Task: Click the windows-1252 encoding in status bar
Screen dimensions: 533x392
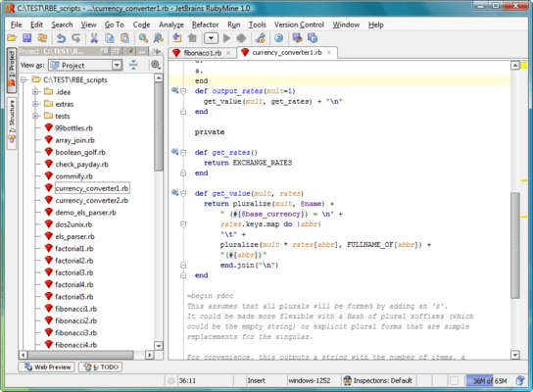Action: pyautogui.click(x=310, y=381)
